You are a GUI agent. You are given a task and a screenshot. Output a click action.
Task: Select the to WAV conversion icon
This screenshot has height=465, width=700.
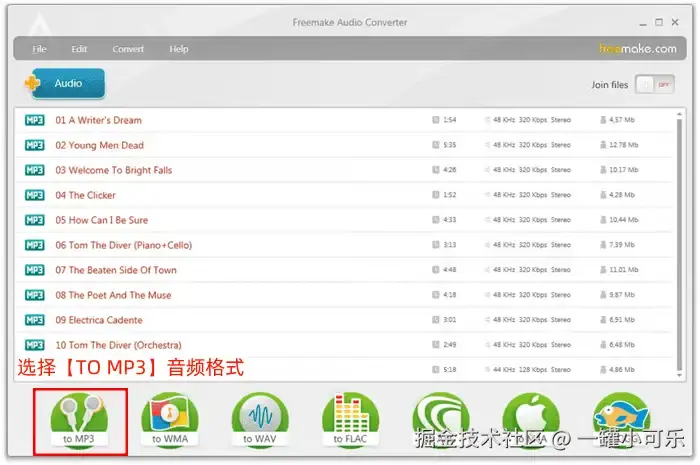click(x=260, y=420)
